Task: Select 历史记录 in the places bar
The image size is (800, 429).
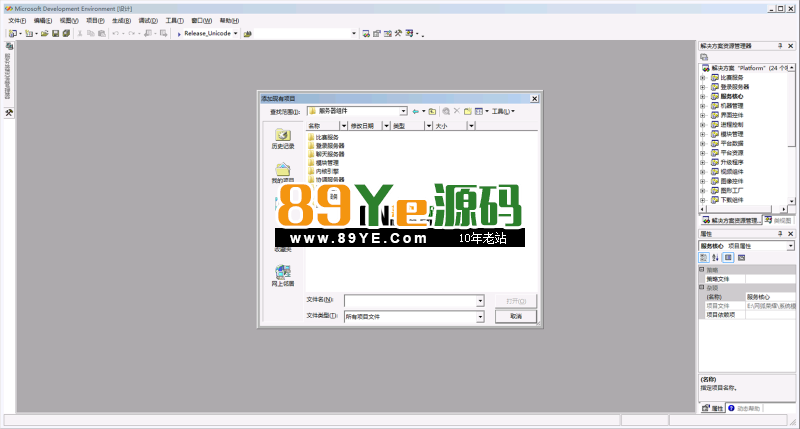Action: coord(283,139)
